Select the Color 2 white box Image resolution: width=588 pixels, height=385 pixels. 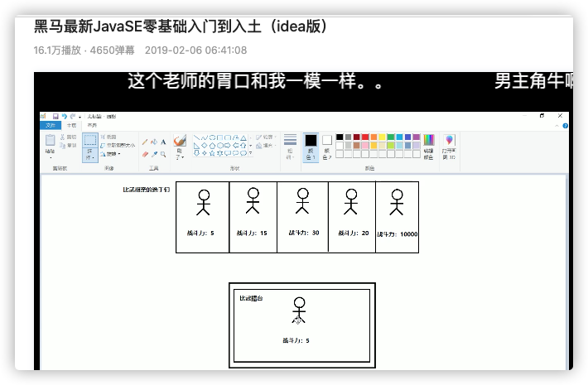(x=327, y=140)
